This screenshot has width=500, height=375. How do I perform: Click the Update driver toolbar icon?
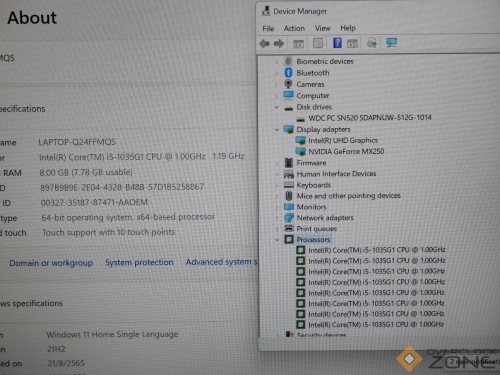(x=372, y=43)
